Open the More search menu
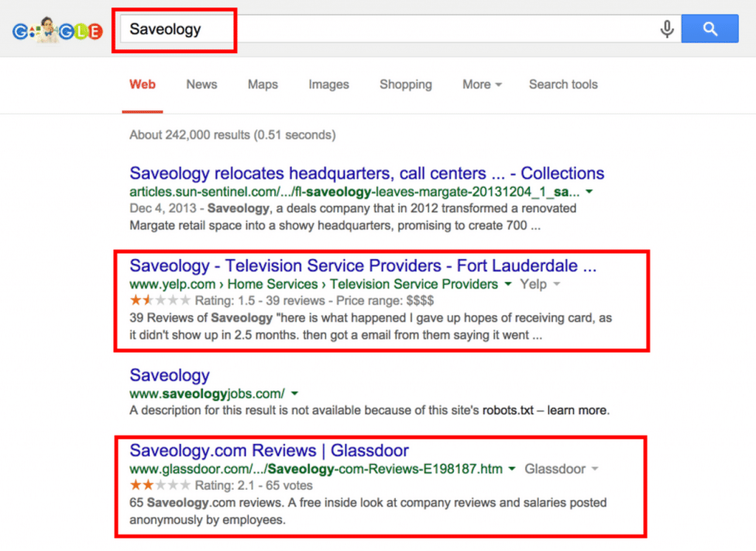The width and height of the screenshot is (756, 551). click(482, 84)
